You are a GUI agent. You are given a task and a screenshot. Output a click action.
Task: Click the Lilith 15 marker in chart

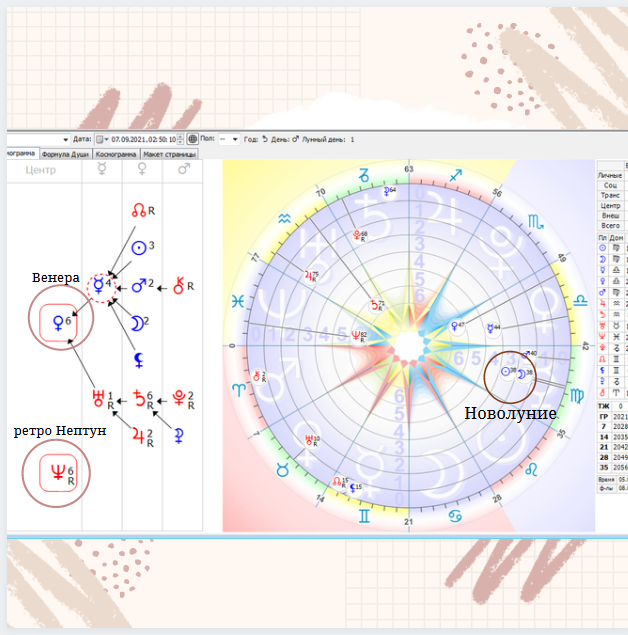tap(355, 487)
